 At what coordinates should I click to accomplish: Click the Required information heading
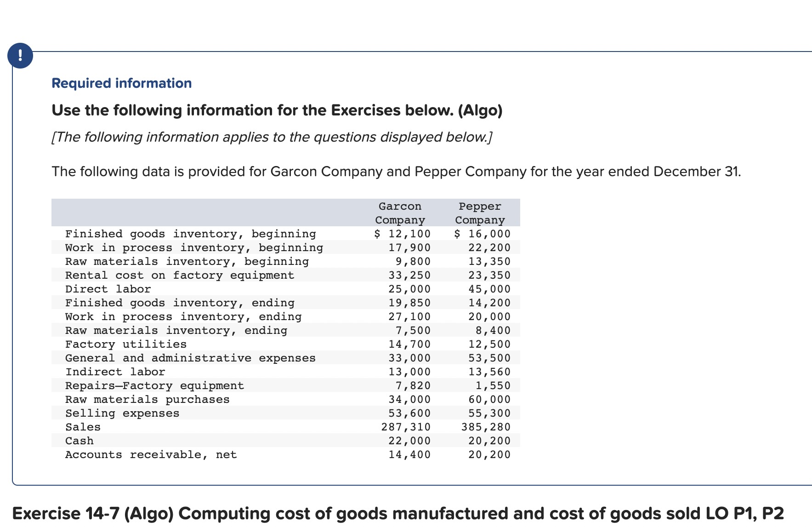pyautogui.click(x=121, y=83)
